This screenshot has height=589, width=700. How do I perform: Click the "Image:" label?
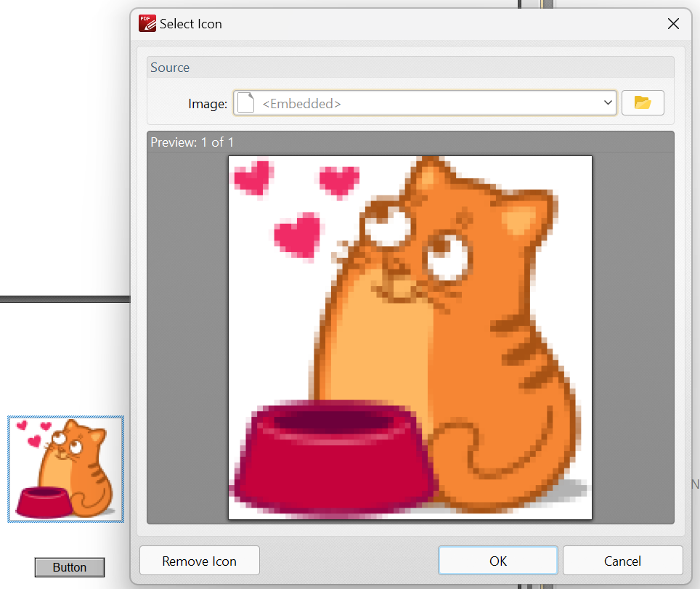208,104
